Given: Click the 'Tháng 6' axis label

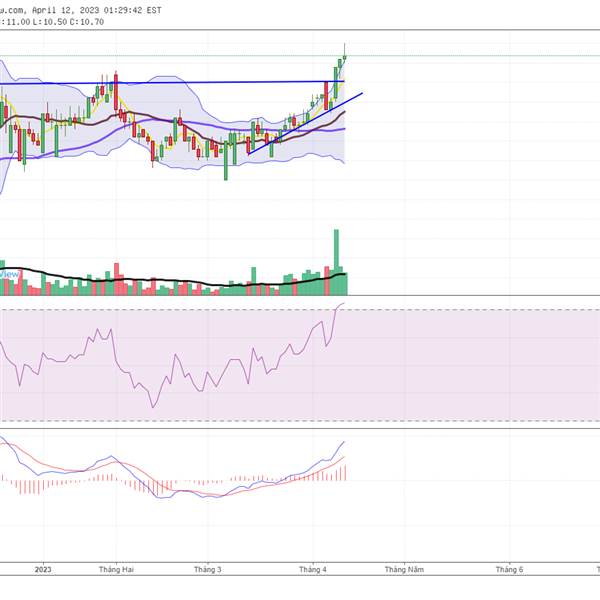Looking at the screenshot, I should tap(509, 569).
